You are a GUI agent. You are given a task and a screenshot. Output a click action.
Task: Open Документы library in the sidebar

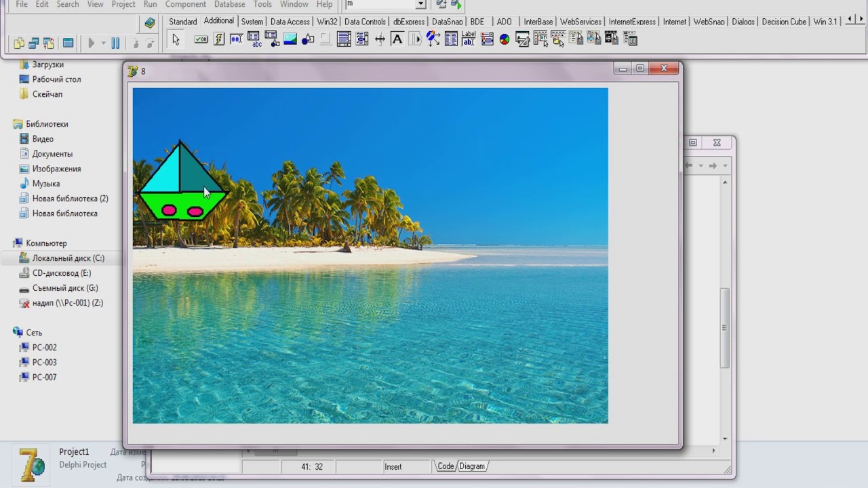(52, 154)
